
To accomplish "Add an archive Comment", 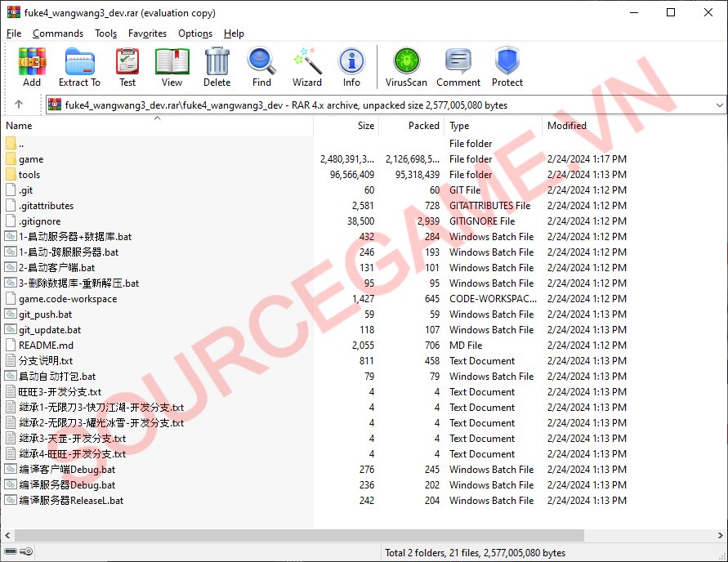I will (458, 66).
